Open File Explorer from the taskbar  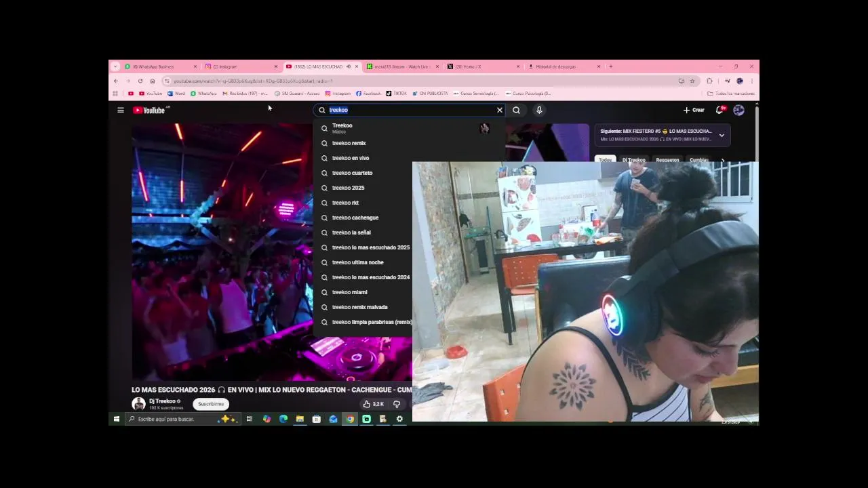300,419
